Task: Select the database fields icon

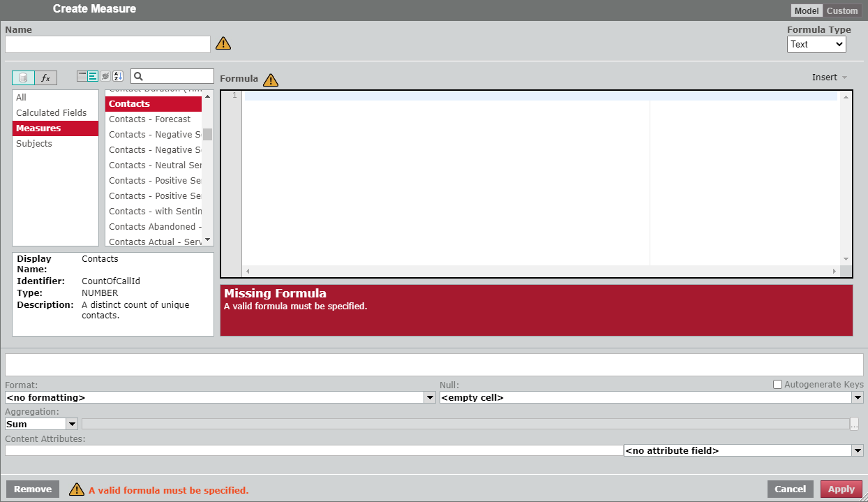Action: (23, 77)
